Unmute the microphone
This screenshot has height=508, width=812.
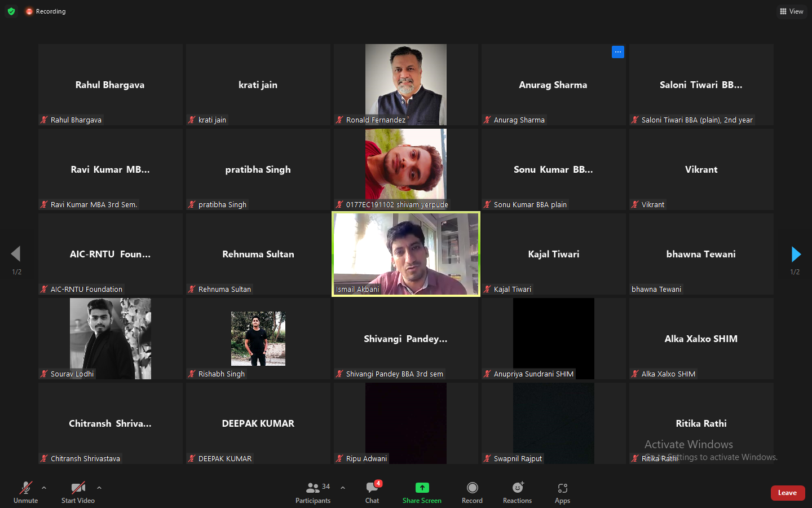(x=26, y=492)
